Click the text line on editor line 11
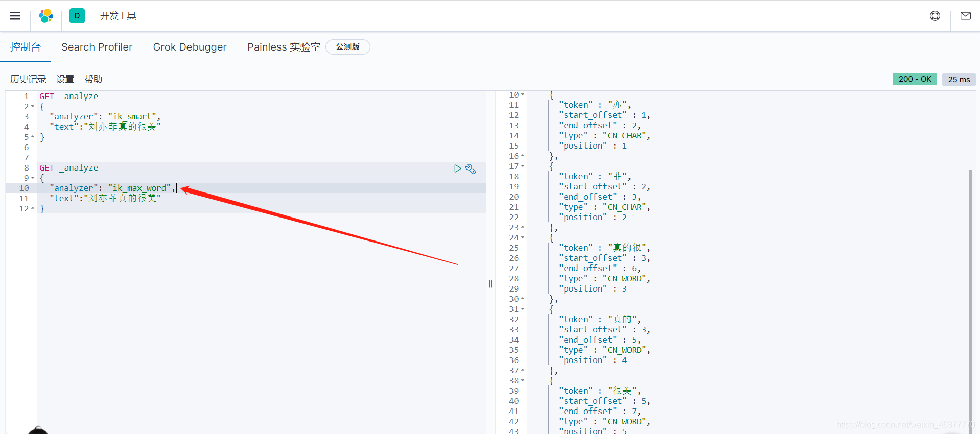This screenshot has width=980, height=434. pos(105,198)
